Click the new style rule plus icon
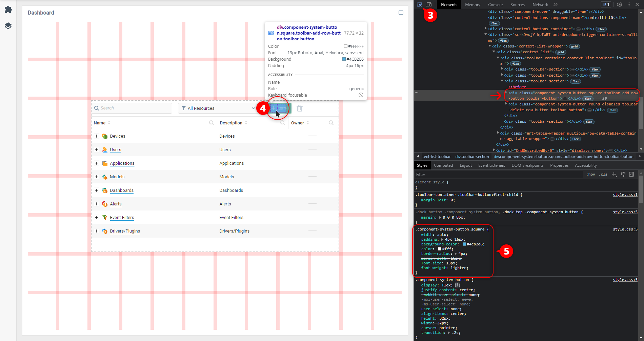The image size is (644, 341). click(614, 174)
